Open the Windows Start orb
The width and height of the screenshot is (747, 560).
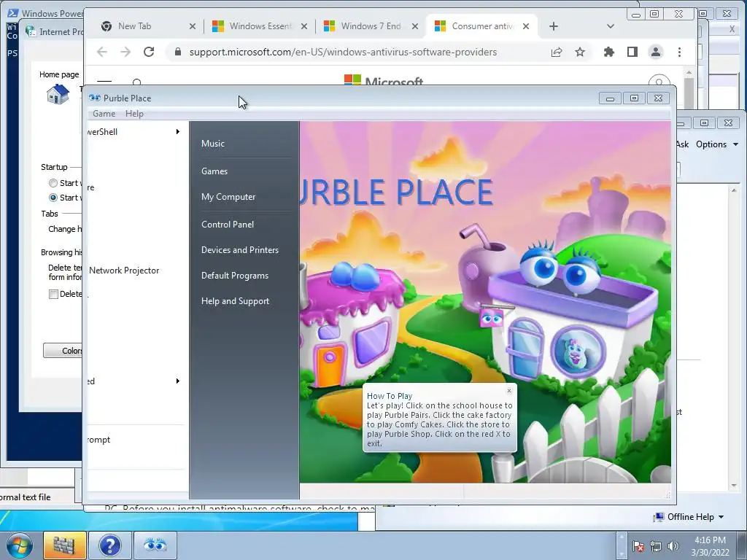[19, 545]
